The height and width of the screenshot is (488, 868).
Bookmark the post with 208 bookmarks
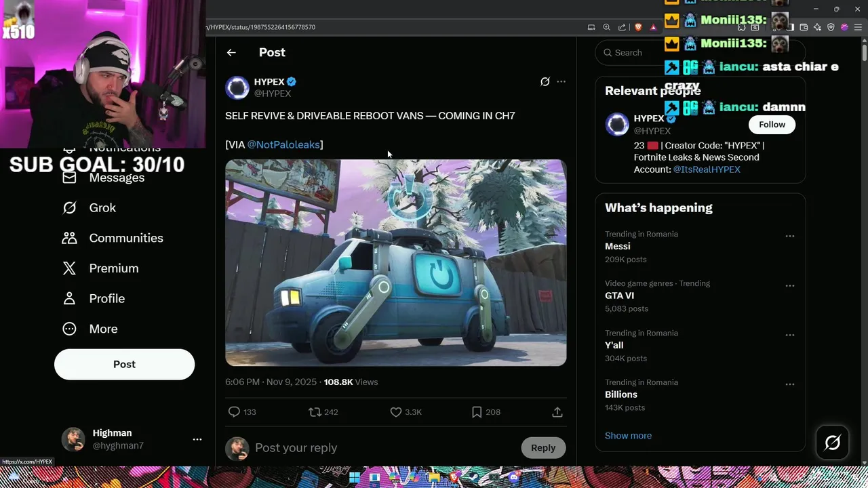coord(477,411)
